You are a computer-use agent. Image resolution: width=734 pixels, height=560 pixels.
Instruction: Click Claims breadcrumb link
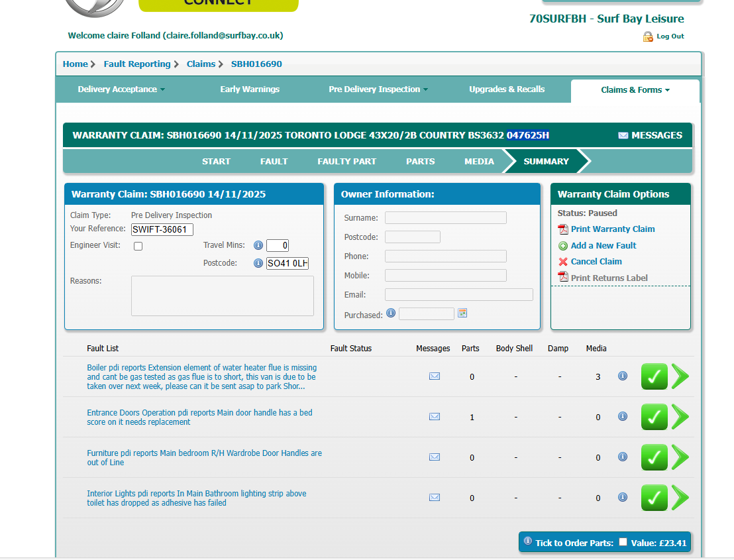201,64
